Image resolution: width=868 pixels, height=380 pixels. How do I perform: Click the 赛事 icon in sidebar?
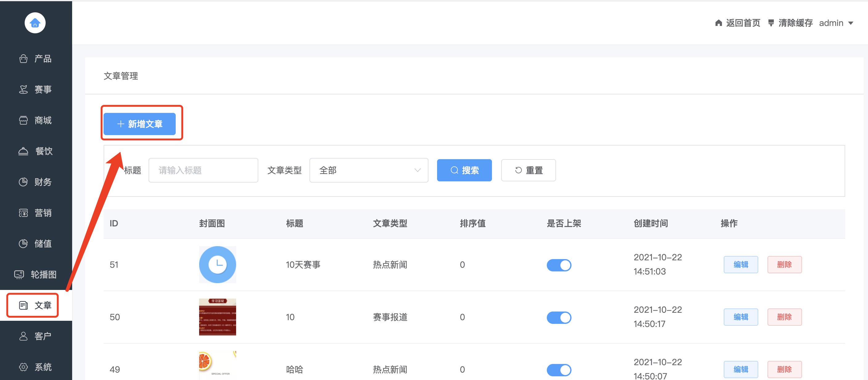coord(23,89)
